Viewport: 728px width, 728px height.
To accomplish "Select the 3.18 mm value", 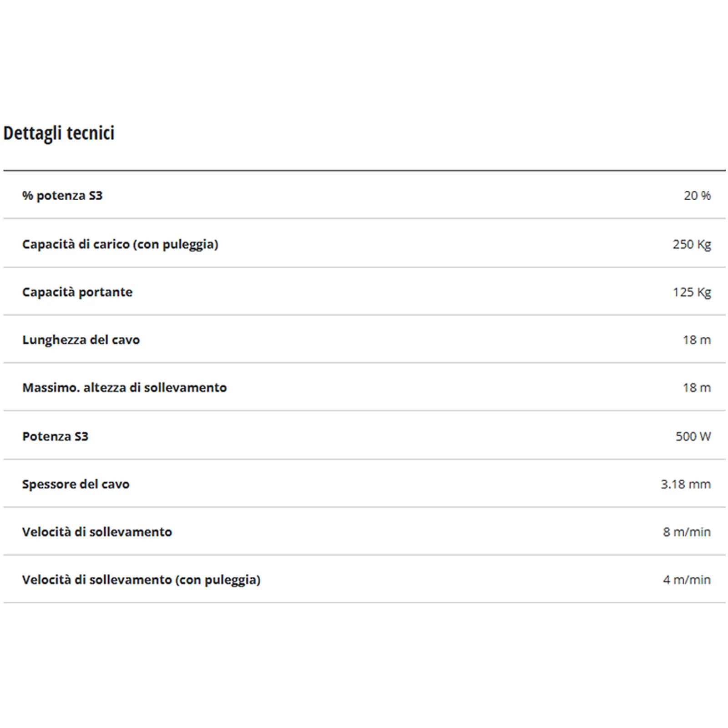I will 685,484.
